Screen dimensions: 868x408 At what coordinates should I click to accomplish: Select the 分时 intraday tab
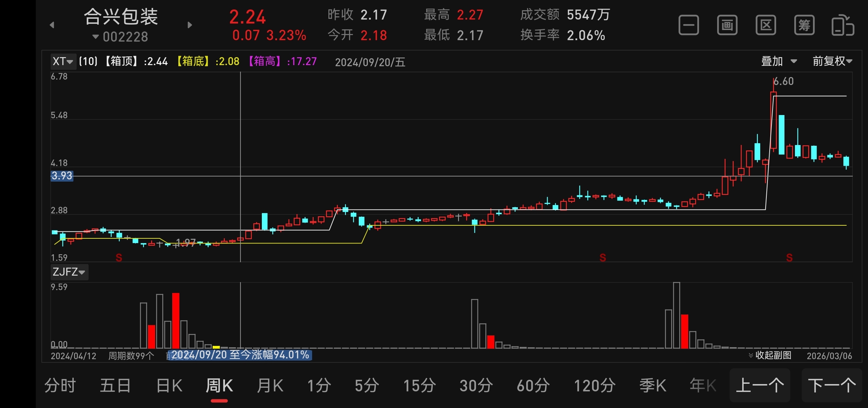(x=60, y=386)
